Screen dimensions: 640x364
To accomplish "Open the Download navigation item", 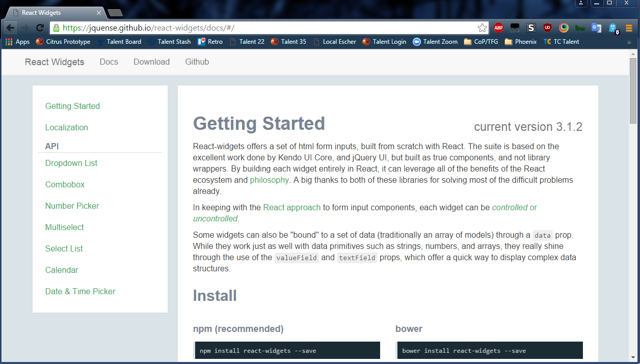I will pyautogui.click(x=151, y=62).
